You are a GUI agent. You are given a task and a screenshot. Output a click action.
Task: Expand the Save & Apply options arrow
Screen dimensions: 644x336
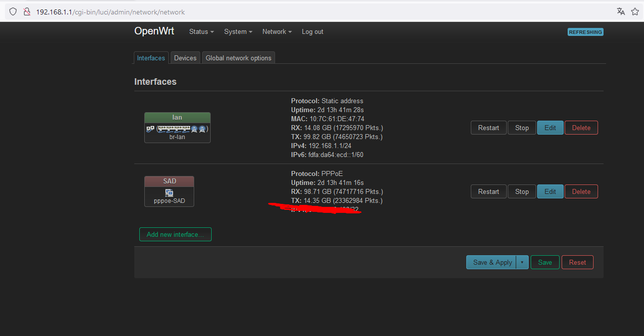click(522, 262)
